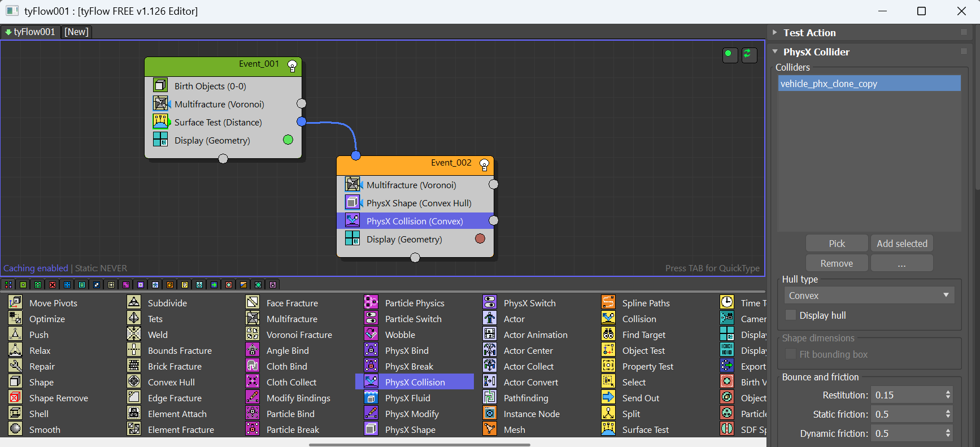Select the Particle Physics operator icon
Screen dimensions: 980x447
point(371,302)
